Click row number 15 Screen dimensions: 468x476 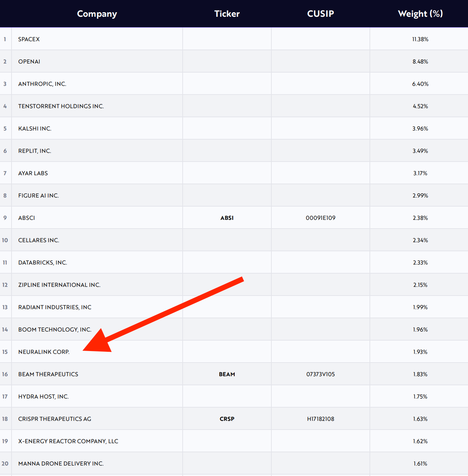(x=5, y=352)
